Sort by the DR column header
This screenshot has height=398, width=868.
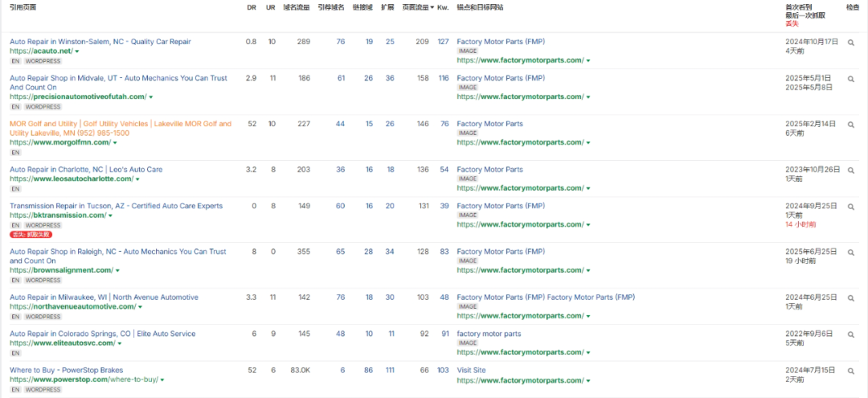tap(251, 7)
